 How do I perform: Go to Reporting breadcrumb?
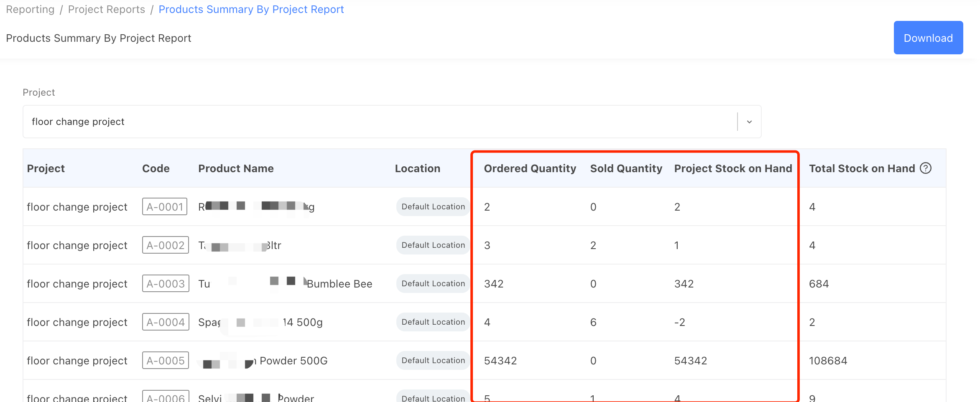coord(30,10)
